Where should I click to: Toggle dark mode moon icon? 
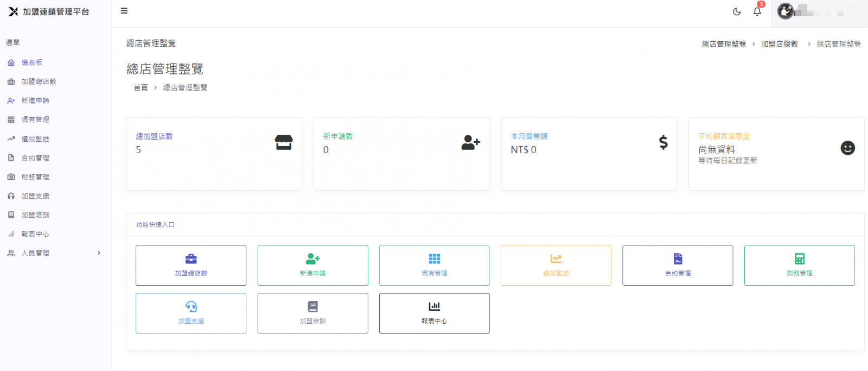[737, 11]
